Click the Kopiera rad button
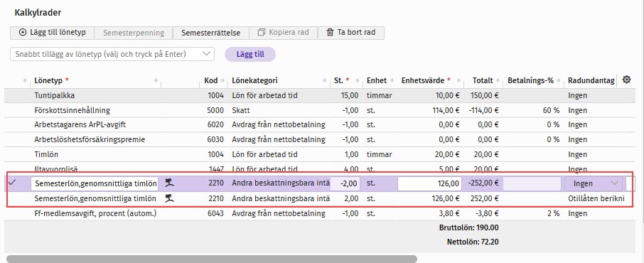 point(283,33)
